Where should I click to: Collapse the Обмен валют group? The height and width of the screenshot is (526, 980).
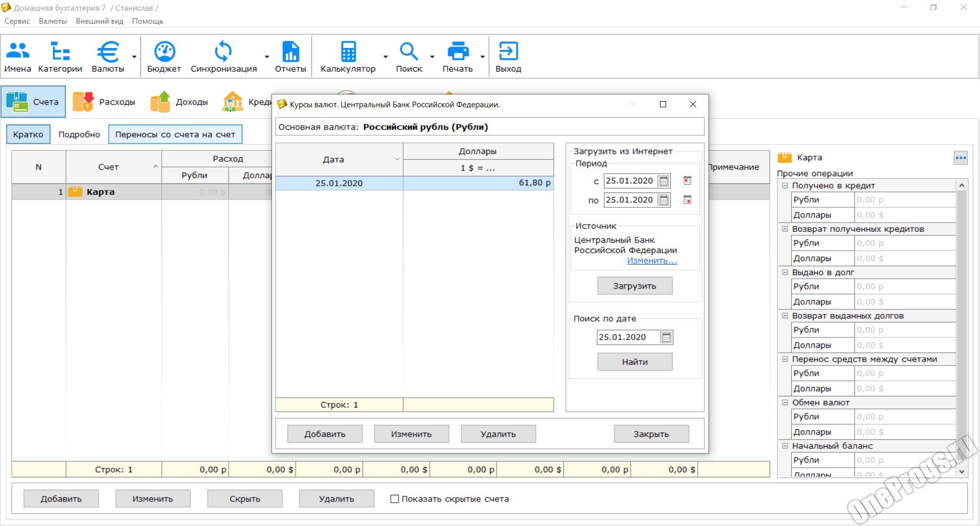(x=785, y=402)
